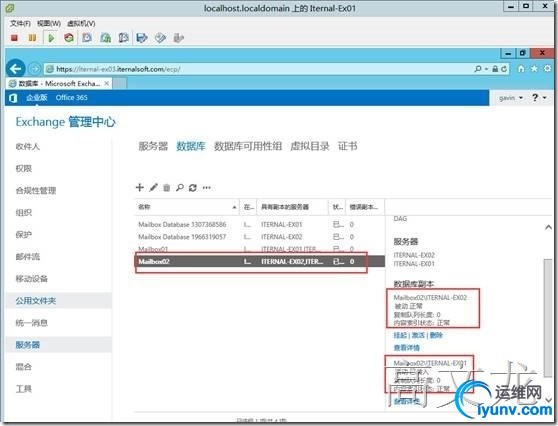Open 文件(F) menu
Screen dimensions: 558x426
click(20, 23)
